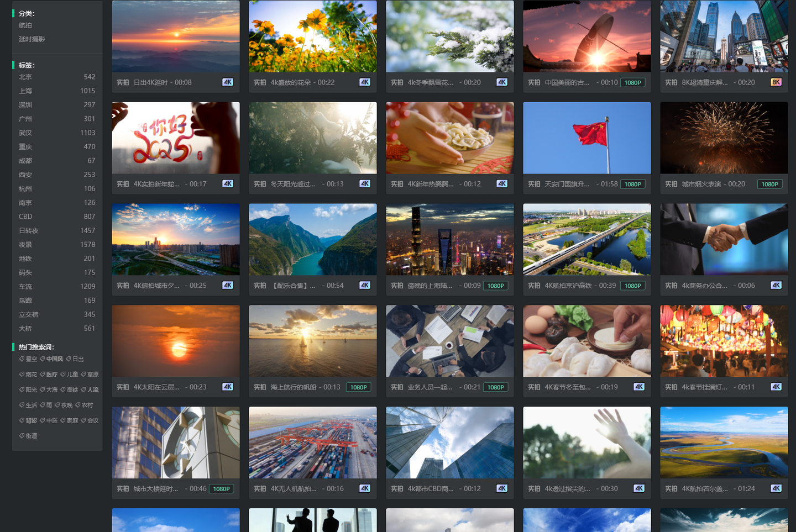
Task: Click the 4K badge on 4k冬季飘雪花 card
Action: click(x=502, y=82)
